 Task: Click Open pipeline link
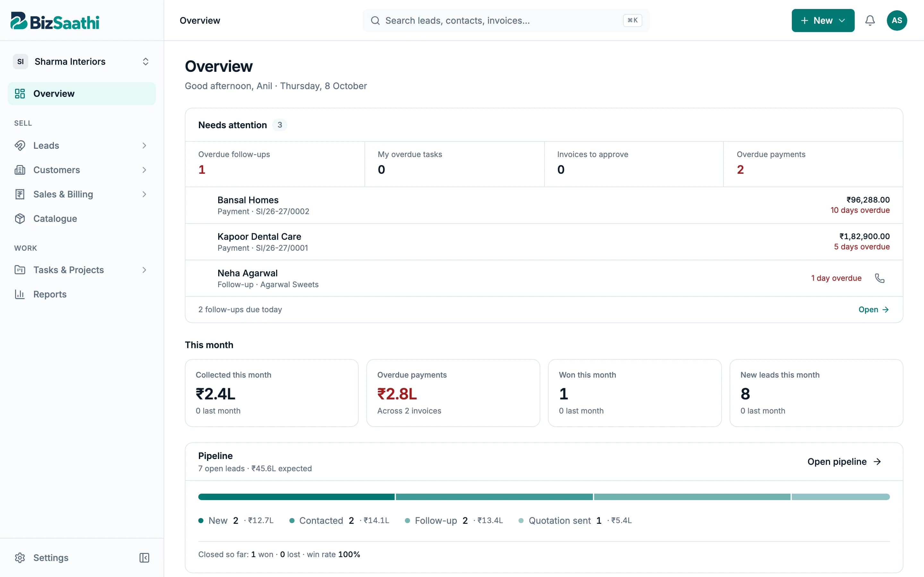point(844,461)
